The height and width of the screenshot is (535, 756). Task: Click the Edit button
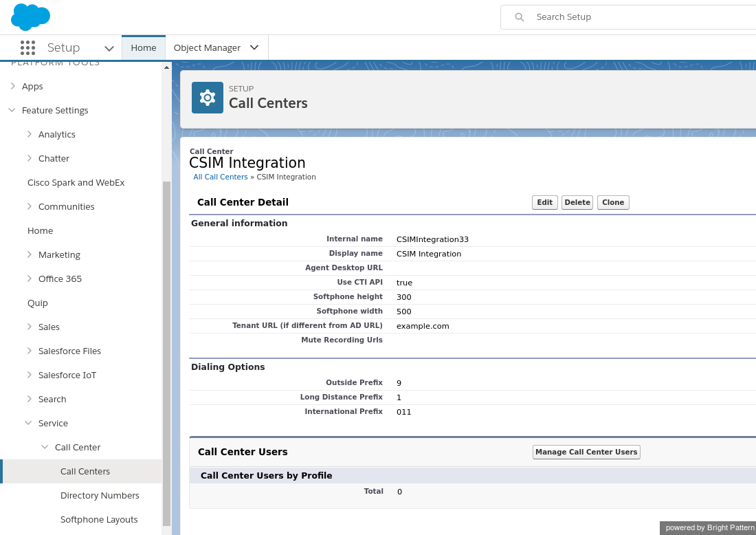[545, 203]
